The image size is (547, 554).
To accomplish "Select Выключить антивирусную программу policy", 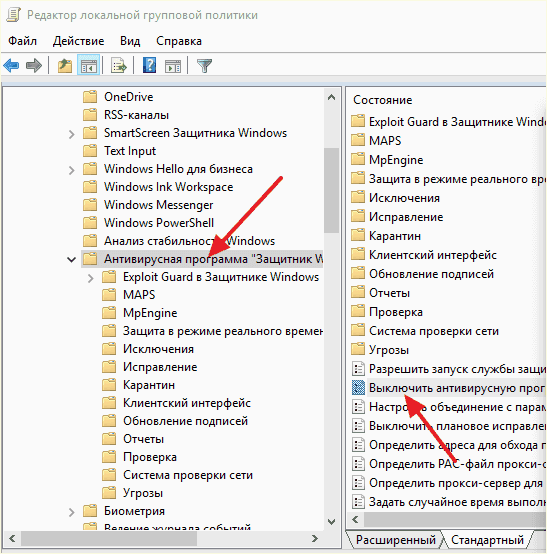I will coord(457,388).
